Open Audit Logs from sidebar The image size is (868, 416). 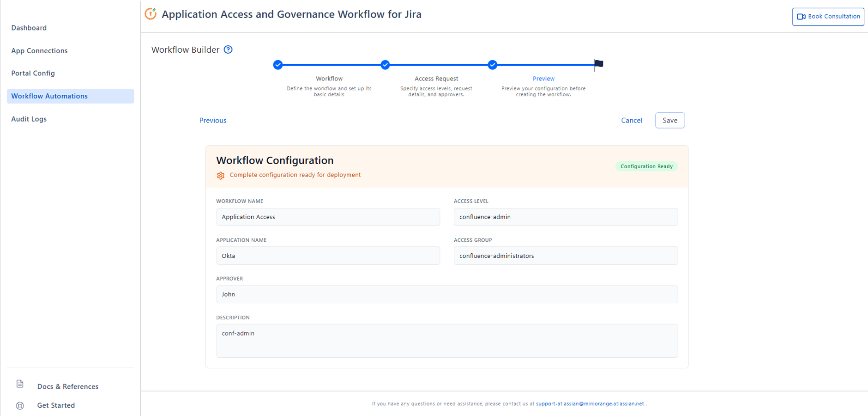pos(29,119)
